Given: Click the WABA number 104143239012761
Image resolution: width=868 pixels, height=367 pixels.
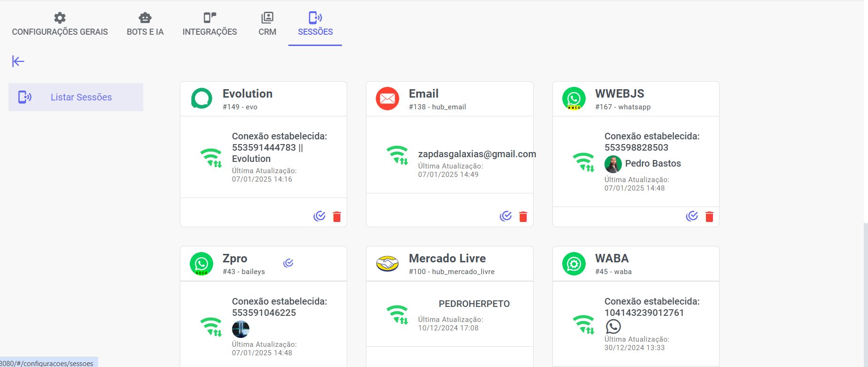Looking at the screenshot, I should (644, 313).
